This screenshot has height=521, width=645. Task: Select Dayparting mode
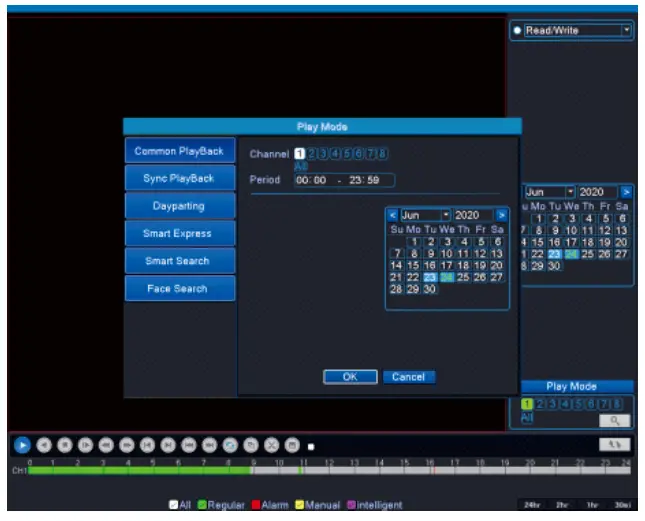(180, 206)
